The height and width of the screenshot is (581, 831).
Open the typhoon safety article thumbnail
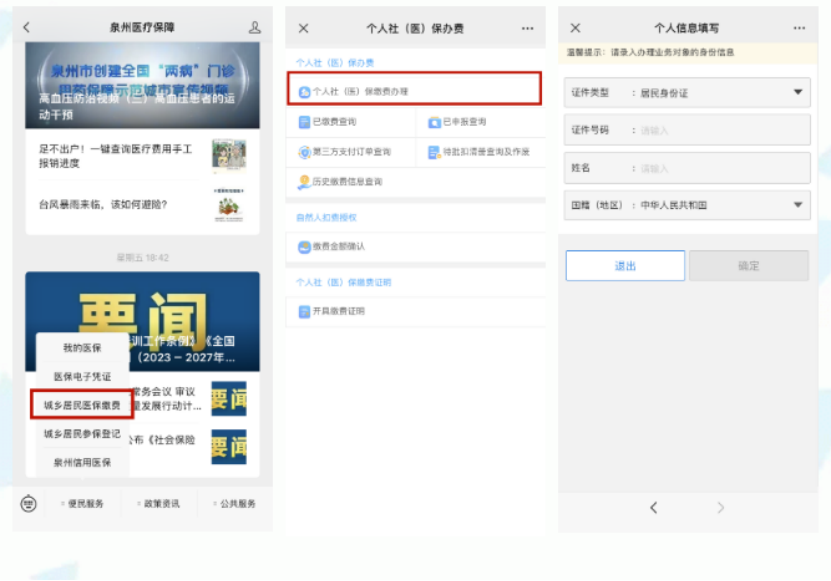click(229, 205)
